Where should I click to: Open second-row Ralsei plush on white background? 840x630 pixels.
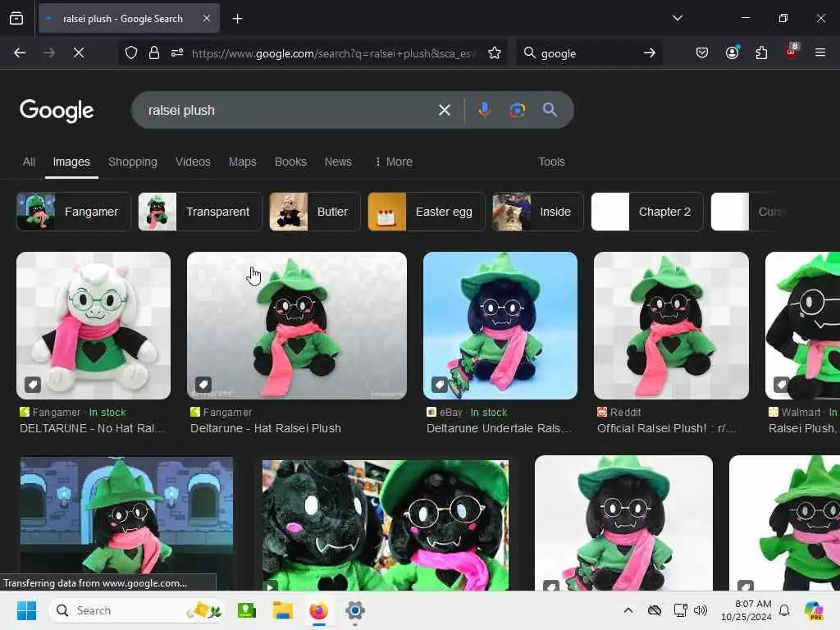[x=623, y=523]
